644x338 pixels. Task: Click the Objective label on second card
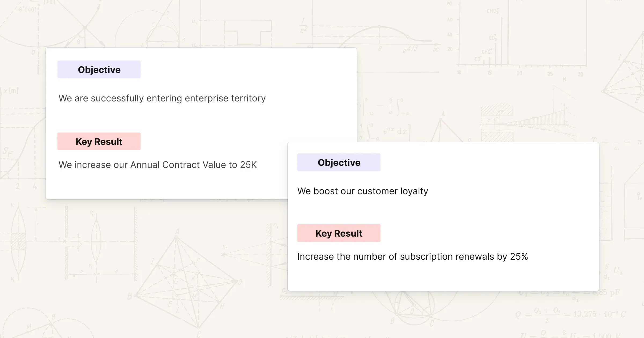[339, 163]
